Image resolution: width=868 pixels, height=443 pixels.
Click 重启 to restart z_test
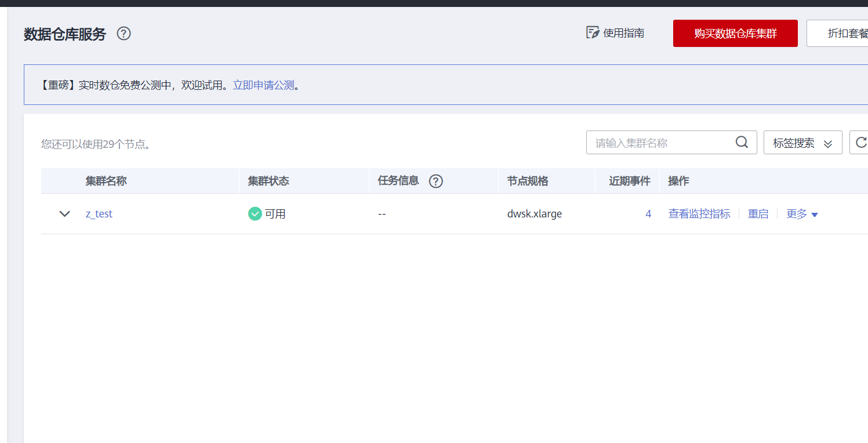(x=758, y=214)
